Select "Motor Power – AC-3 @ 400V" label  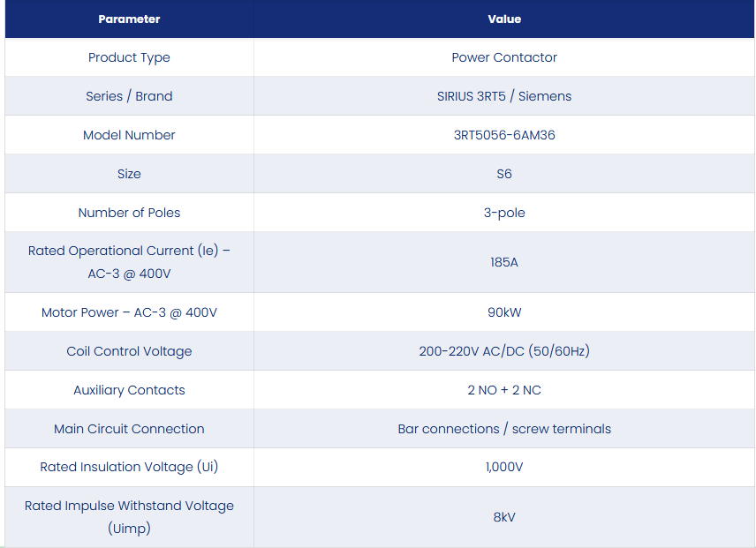point(129,312)
